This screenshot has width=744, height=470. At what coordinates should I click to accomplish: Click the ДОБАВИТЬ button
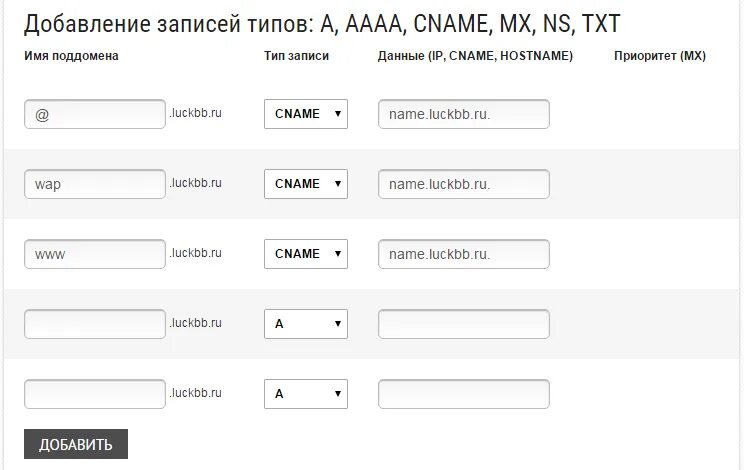click(76, 444)
